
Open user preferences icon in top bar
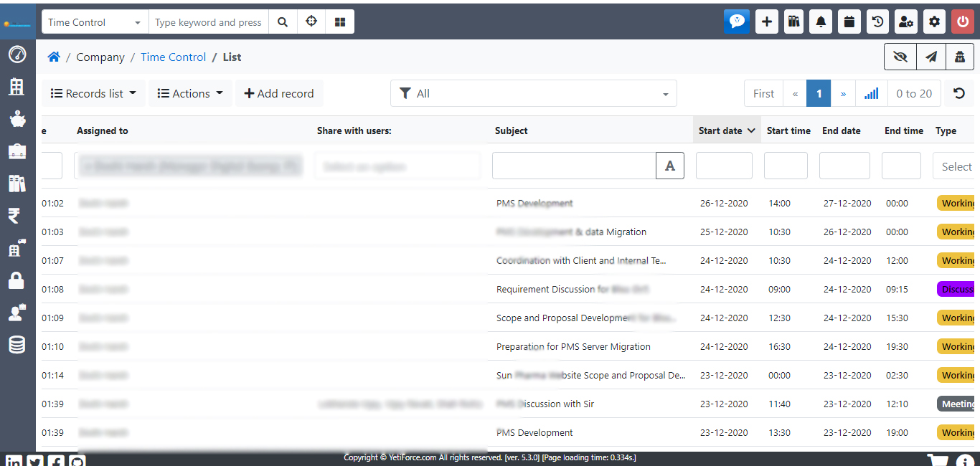pyautogui.click(x=905, y=22)
